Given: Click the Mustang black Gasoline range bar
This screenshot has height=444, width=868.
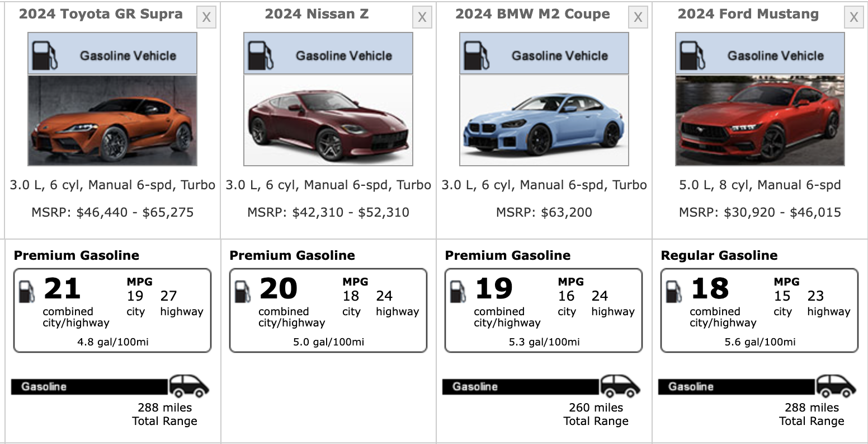Looking at the screenshot, I should pos(736,386).
